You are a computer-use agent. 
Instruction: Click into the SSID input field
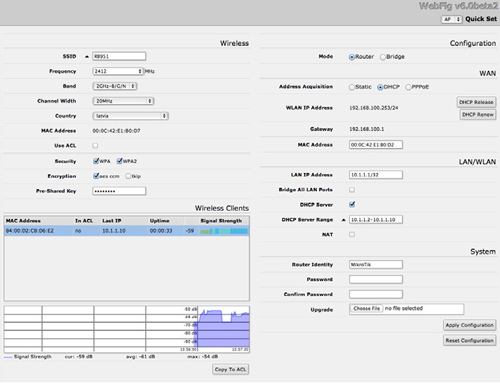tap(119, 56)
